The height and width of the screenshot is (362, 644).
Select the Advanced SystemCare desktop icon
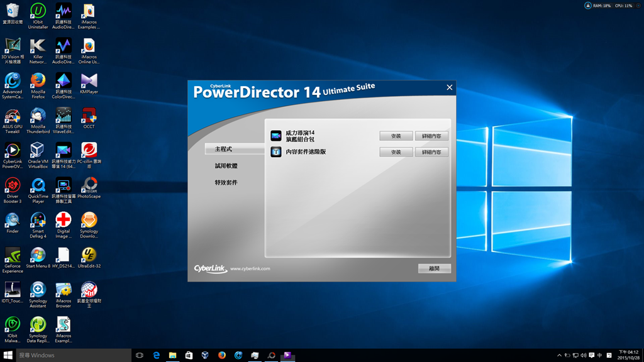tap(13, 85)
